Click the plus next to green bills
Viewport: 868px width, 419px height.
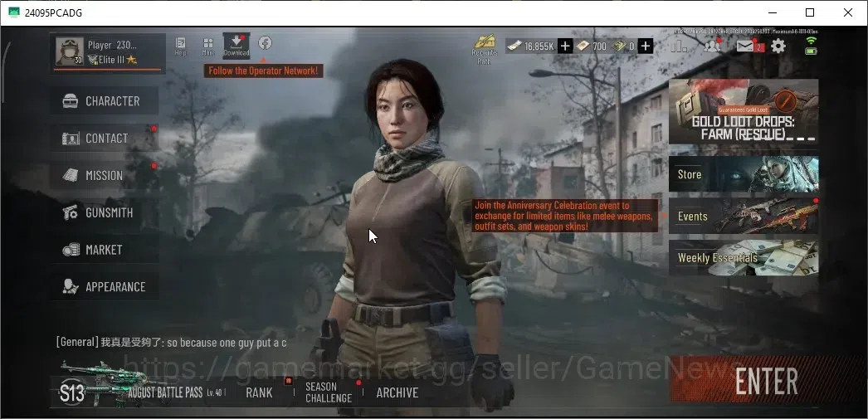[x=646, y=46]
